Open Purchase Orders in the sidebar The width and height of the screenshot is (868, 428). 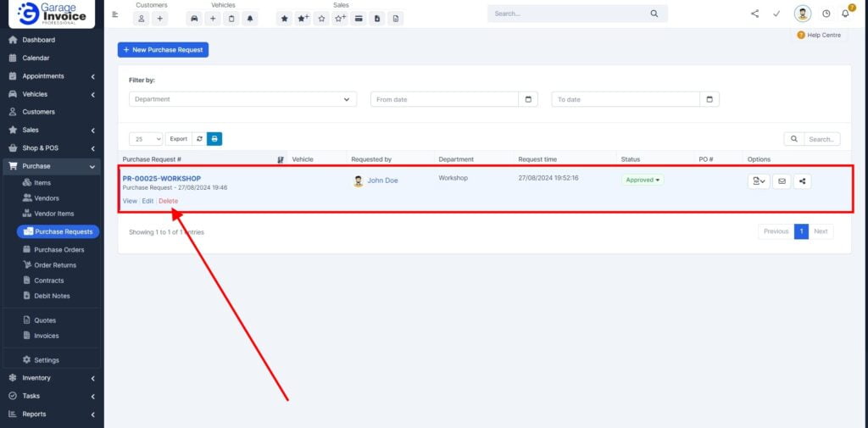[x=58, y=250]
